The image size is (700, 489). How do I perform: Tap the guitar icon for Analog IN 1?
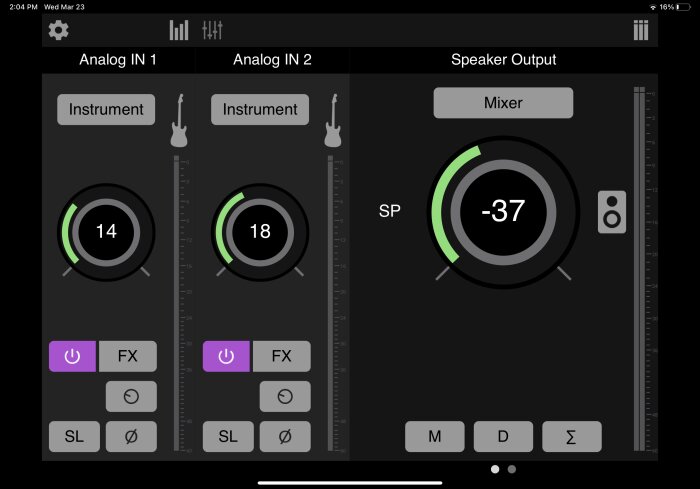179,121
